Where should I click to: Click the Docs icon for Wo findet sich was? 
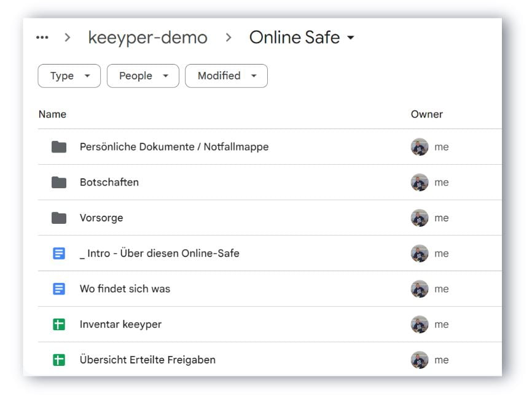coord(59,289)
